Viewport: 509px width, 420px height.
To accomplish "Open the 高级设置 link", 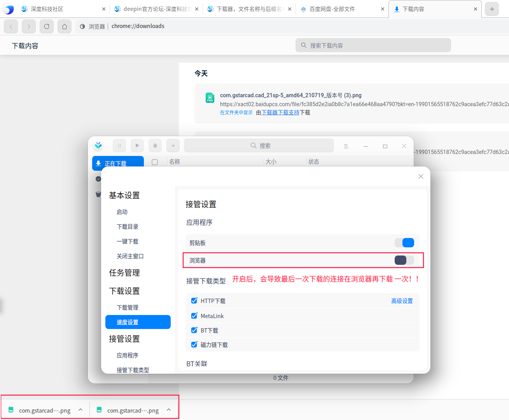I will click(402, 301).
